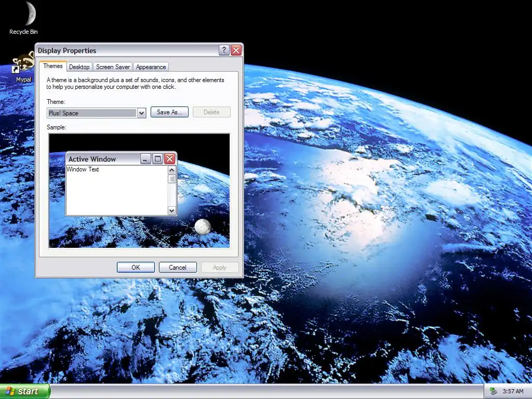Switch to the Desktop tab
Image resolution: width=532 pixels, height=399 pixels.
79,67
